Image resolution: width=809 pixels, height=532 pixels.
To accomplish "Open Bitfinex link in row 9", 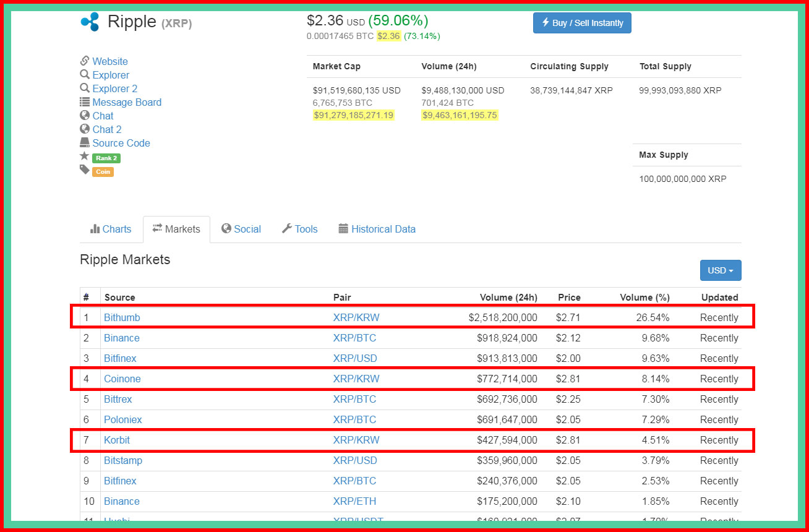I will click(120, 481).
